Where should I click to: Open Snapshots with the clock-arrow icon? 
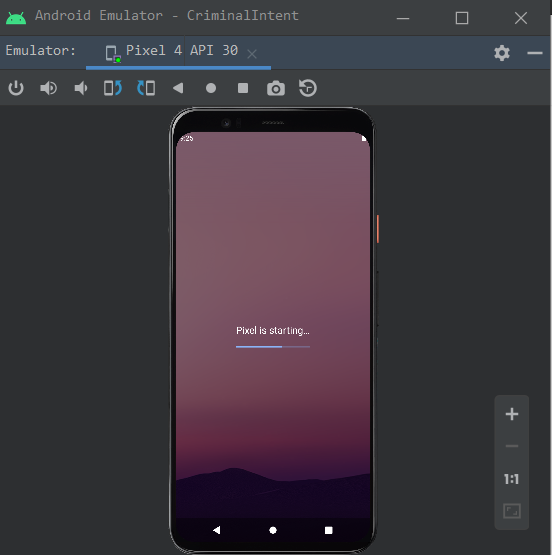coord(308,88)
